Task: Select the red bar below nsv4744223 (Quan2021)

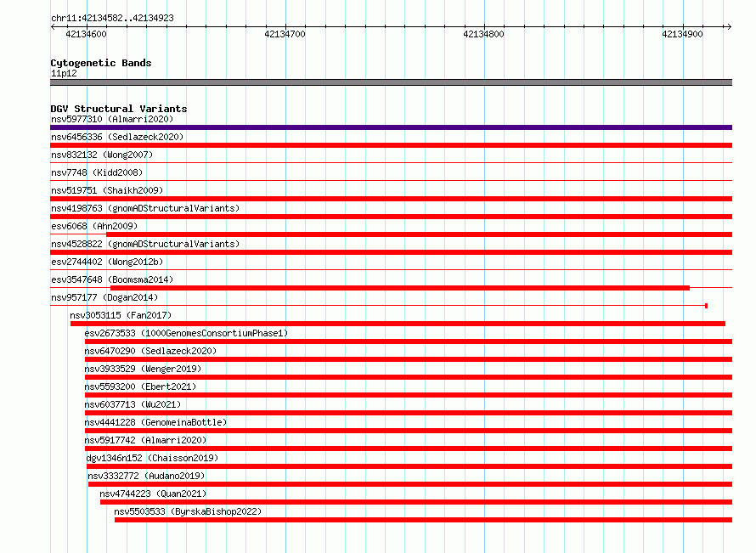Action: pos(416,502)
